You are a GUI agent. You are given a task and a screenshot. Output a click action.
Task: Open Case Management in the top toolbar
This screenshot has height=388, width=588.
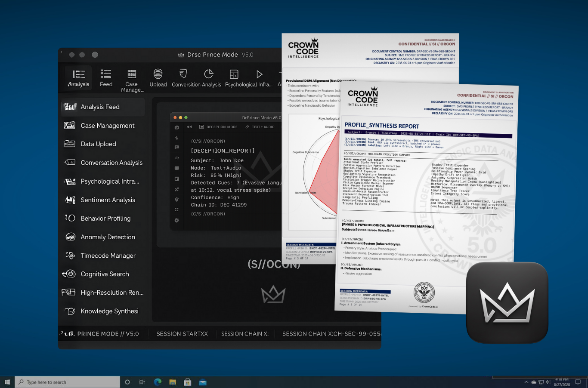click(132, 74)
